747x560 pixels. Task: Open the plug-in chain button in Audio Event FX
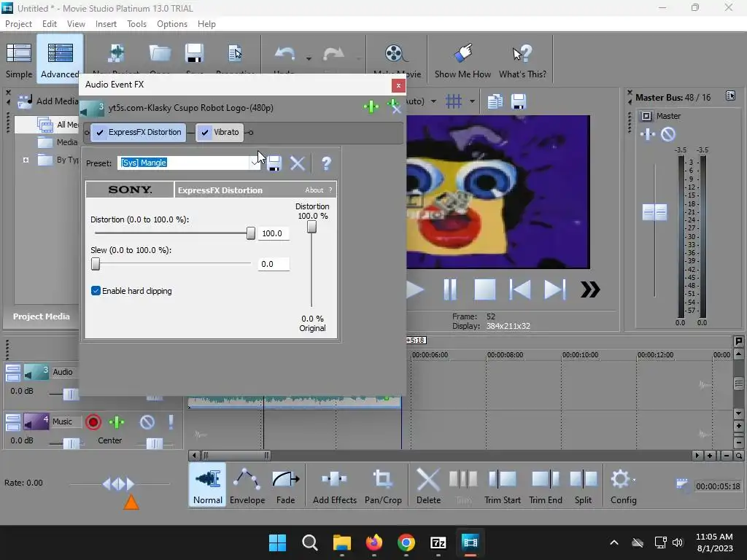[x=371, y=106]
